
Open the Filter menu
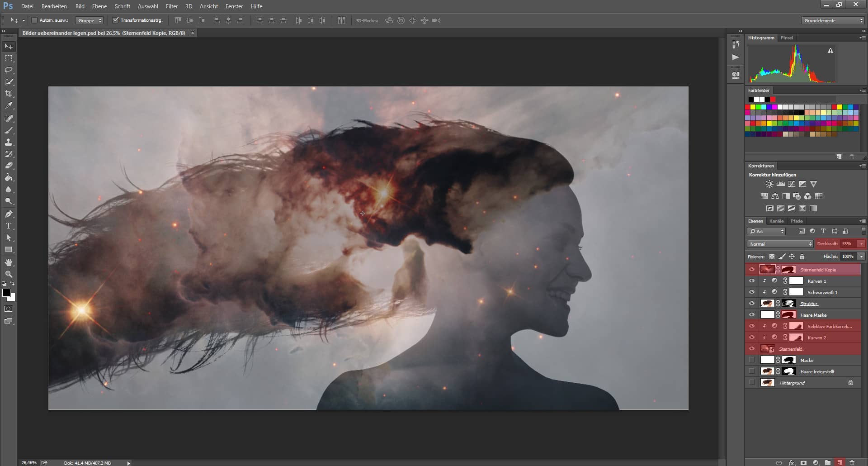172,6
